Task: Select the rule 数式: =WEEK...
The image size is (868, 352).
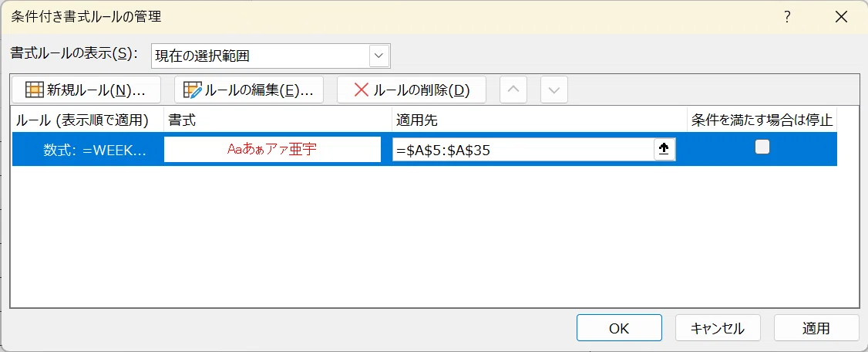Action: [x=94, y=151]
